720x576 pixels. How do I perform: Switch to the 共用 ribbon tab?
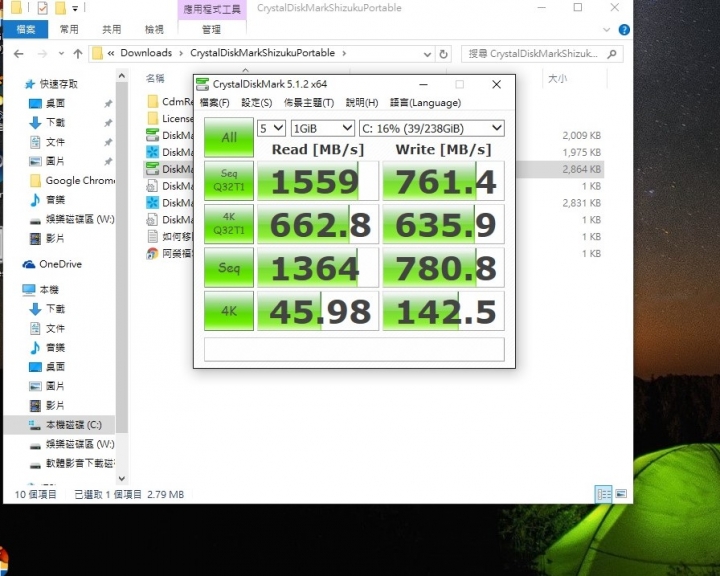click(x=112, y=29)
